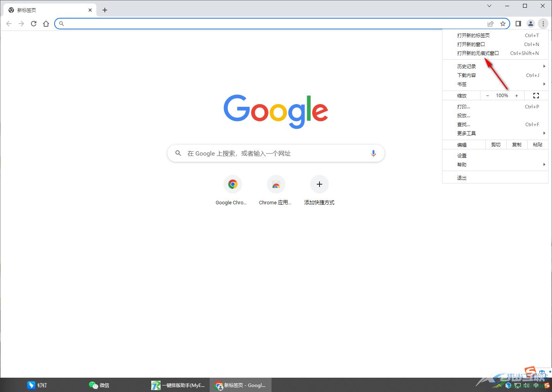Open 微信 from the taskbar
The height and width of the screenshot is (392, 552).
pos(99,385)
